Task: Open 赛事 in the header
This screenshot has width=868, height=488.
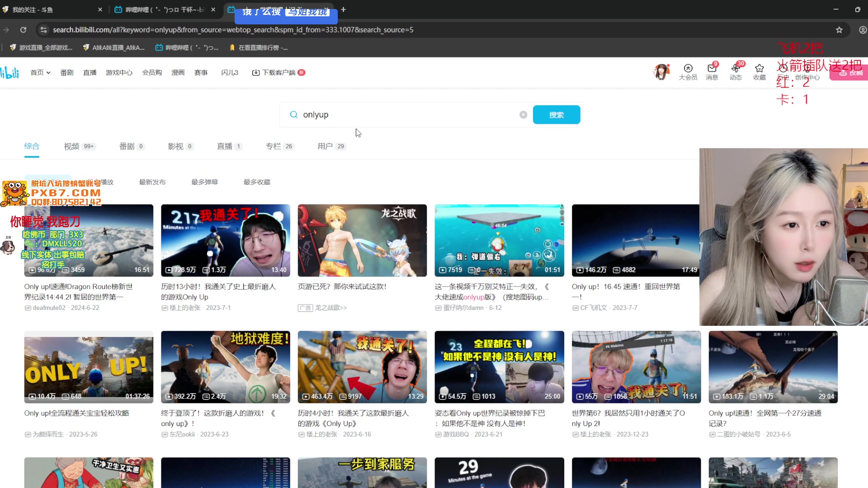Action: tap(201, 72)
